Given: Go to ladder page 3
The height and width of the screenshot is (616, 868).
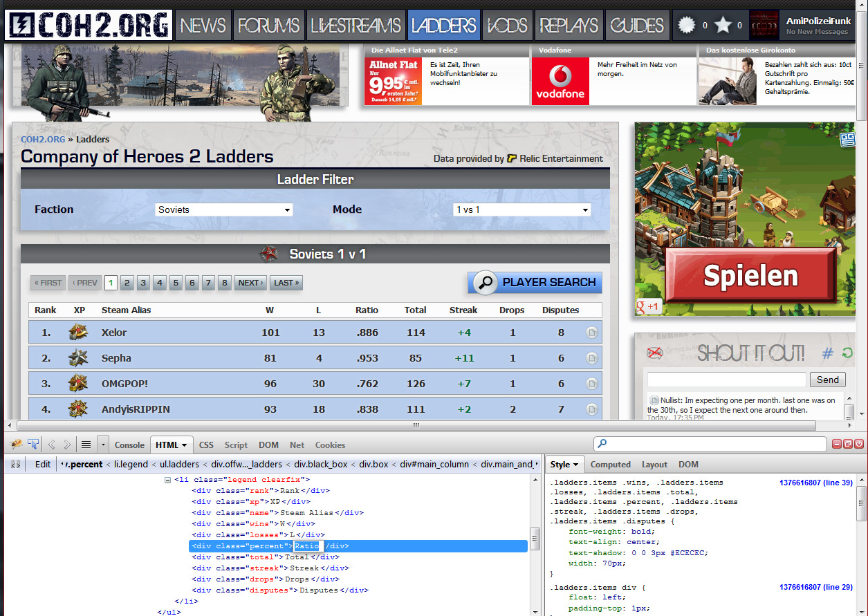Looking at the screenshot, I should 143,283.
